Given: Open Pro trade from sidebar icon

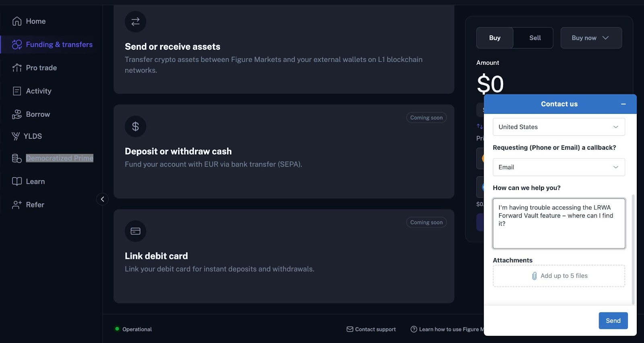Looking at the screenshot, I should [17, 68].
